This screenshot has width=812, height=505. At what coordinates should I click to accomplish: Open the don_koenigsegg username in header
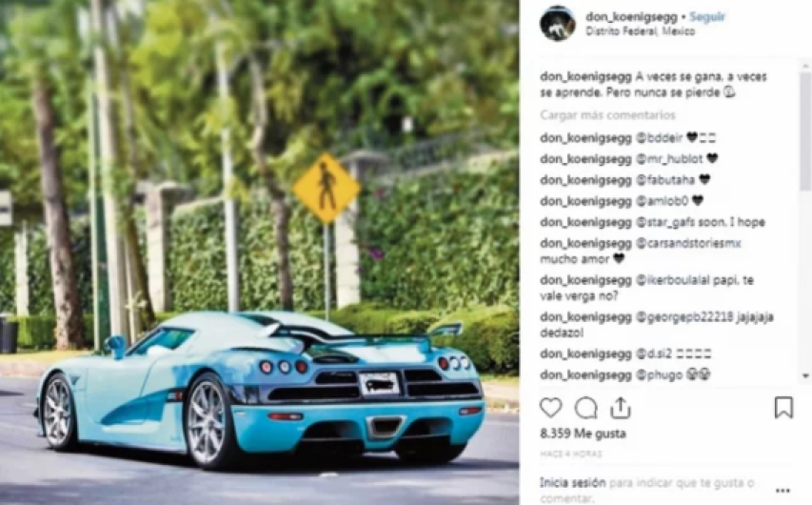[x=631, y=16]
